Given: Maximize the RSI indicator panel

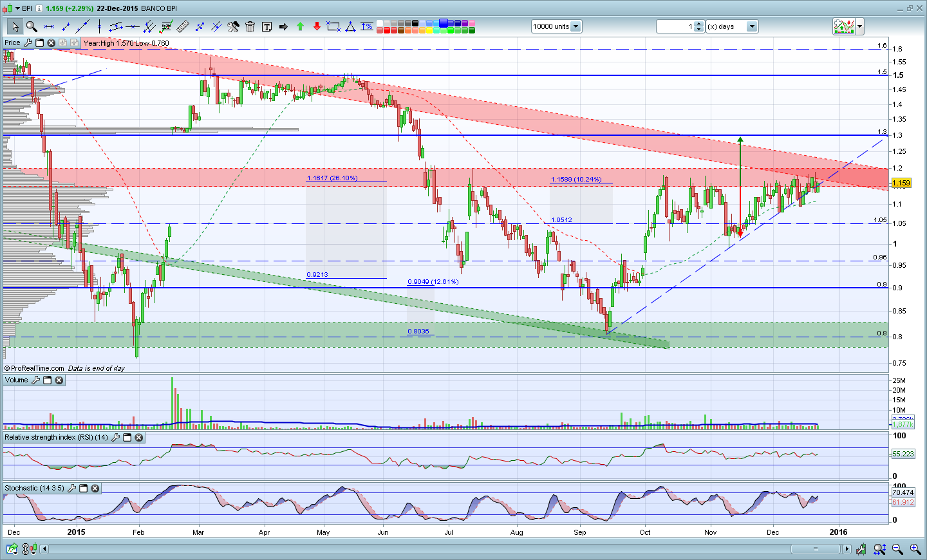Looking at the screenshot, I should [127, 438].
